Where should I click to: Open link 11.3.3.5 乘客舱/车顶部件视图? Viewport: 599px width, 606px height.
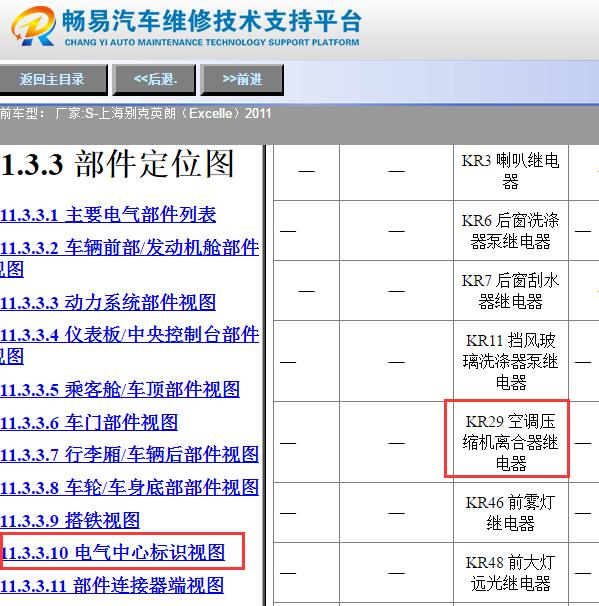tap(120, 389)
